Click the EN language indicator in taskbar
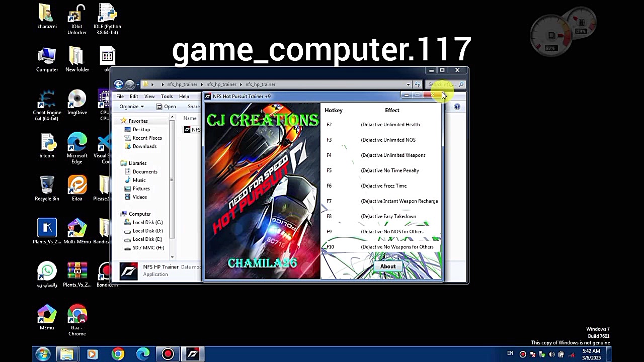 coord(510,353)
